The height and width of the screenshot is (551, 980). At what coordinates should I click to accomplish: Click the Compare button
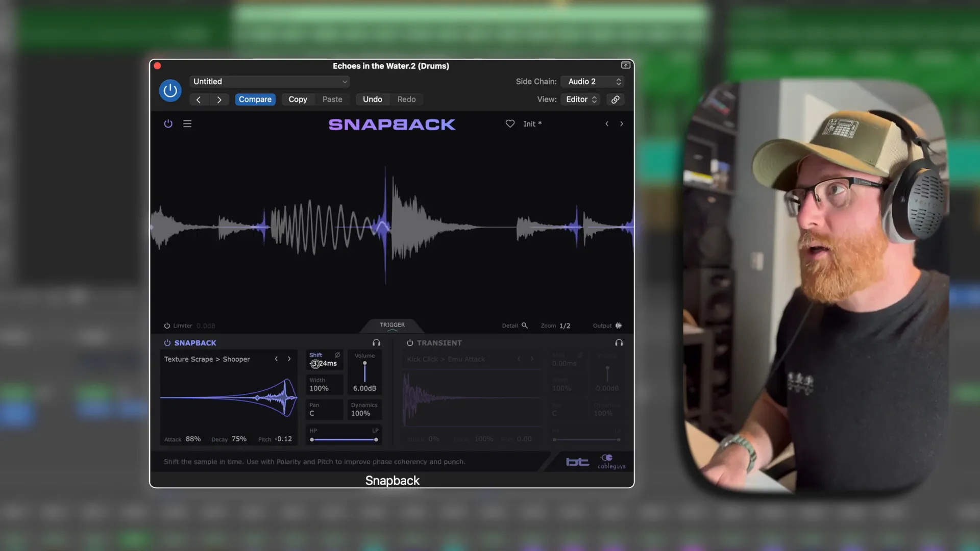tap(255, 99)
